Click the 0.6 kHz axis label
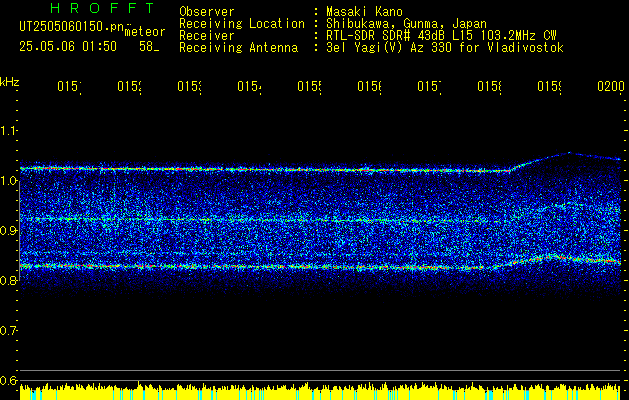The width and height of the screenshot is (629, 400). coord(9,380)
